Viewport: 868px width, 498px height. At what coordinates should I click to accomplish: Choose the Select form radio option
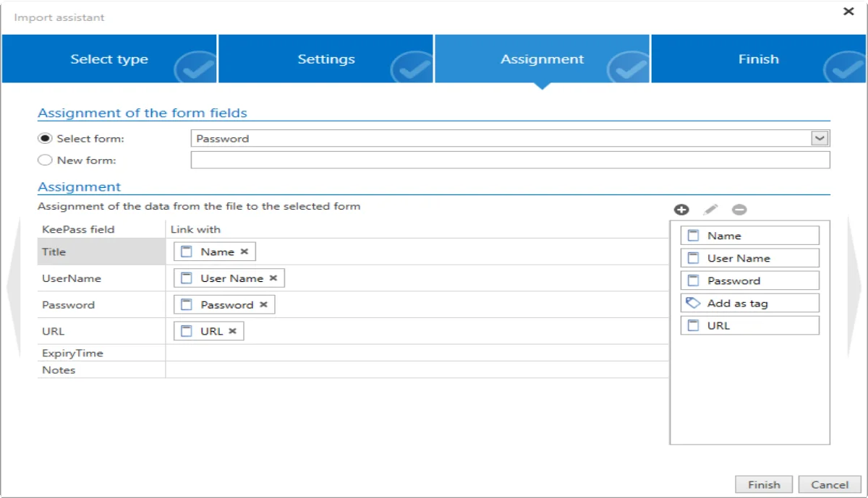tap(45, 139)
